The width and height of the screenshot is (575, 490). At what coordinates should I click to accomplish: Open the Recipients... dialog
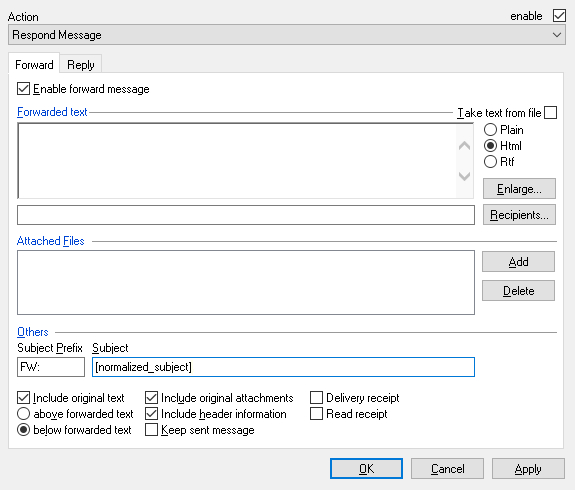(x=519, y=215)
